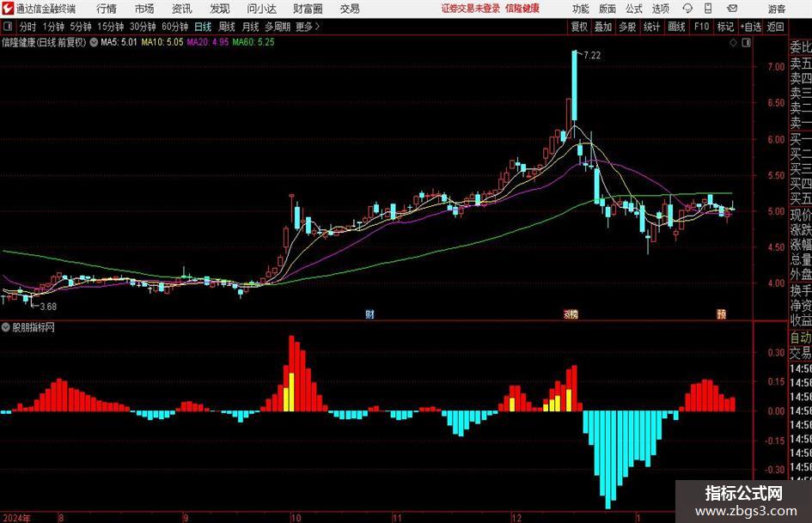Expand the 股朋指标网 indicator dropdown arrow

(x=6, y=327)
